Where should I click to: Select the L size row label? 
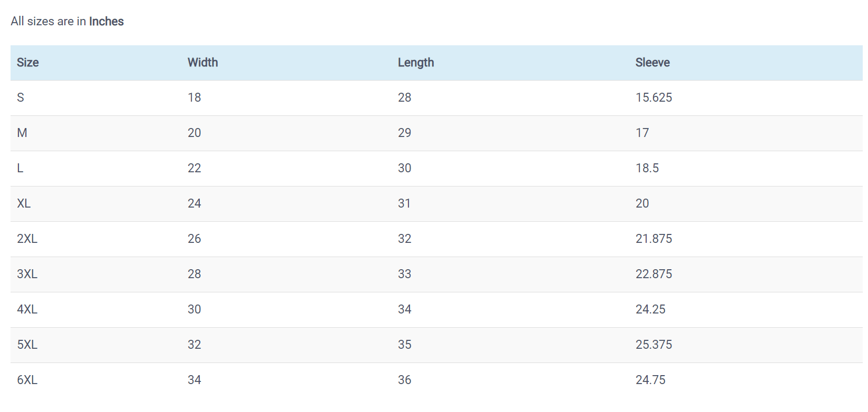(20, 168)
